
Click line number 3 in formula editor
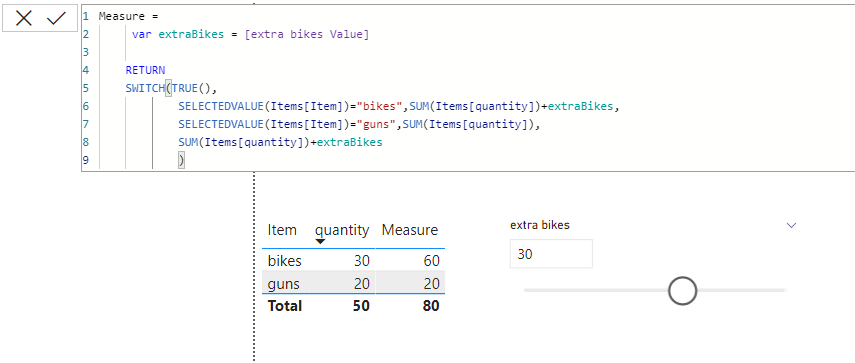point(86,52)
